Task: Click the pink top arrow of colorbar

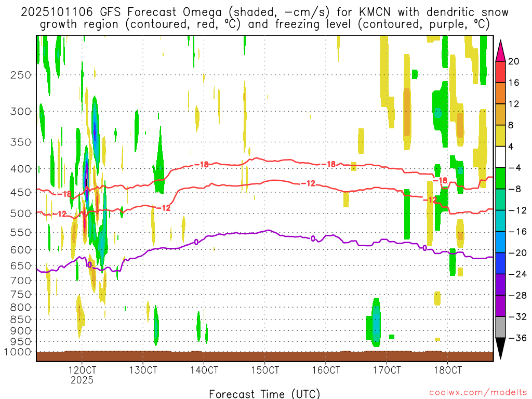Action: click(500, 51)
